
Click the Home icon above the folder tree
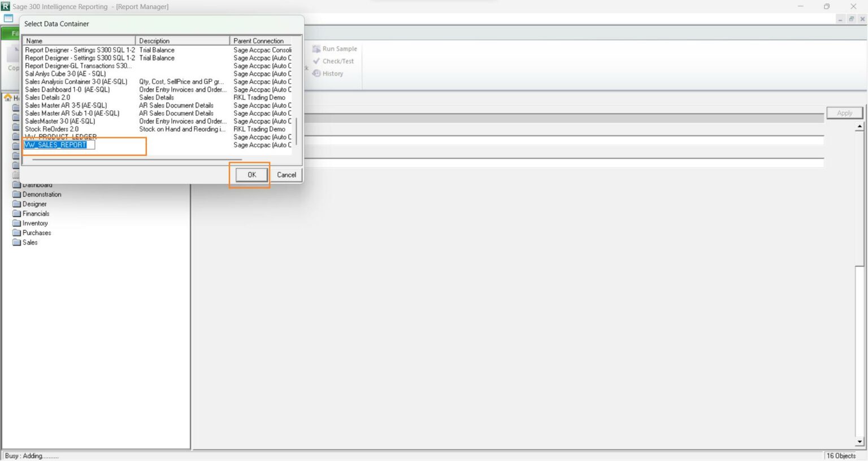coord(8,97)
